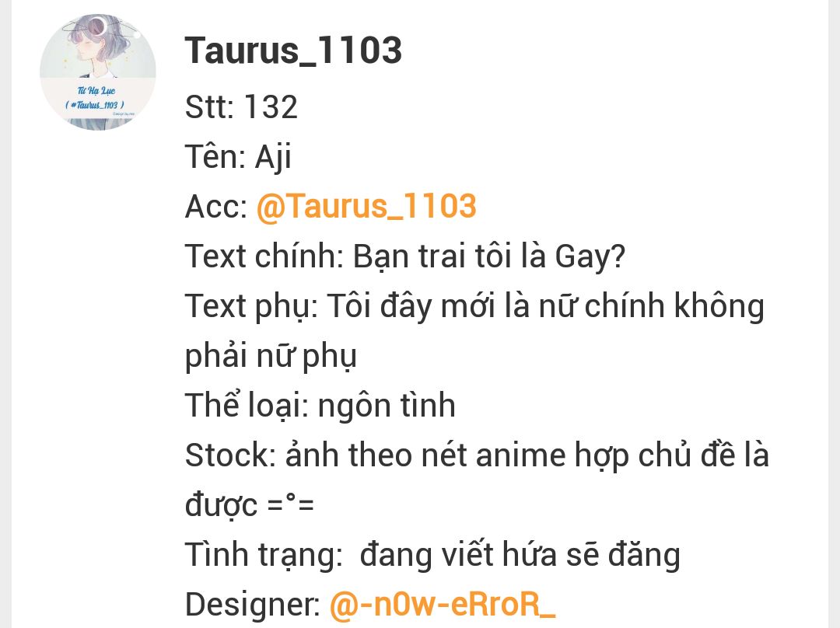Open the orange @Taurus_1103 mention link
This screenshot has height=628, width=840.
coord(366,206)
